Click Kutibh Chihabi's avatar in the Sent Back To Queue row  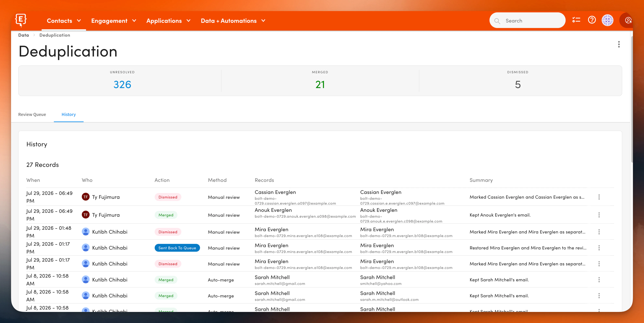[86, 248]
